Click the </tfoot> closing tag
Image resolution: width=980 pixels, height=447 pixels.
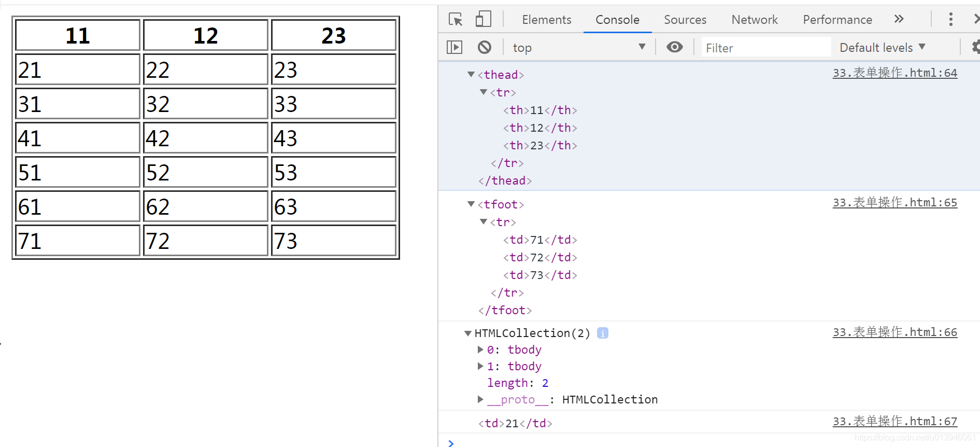[505, 310]
